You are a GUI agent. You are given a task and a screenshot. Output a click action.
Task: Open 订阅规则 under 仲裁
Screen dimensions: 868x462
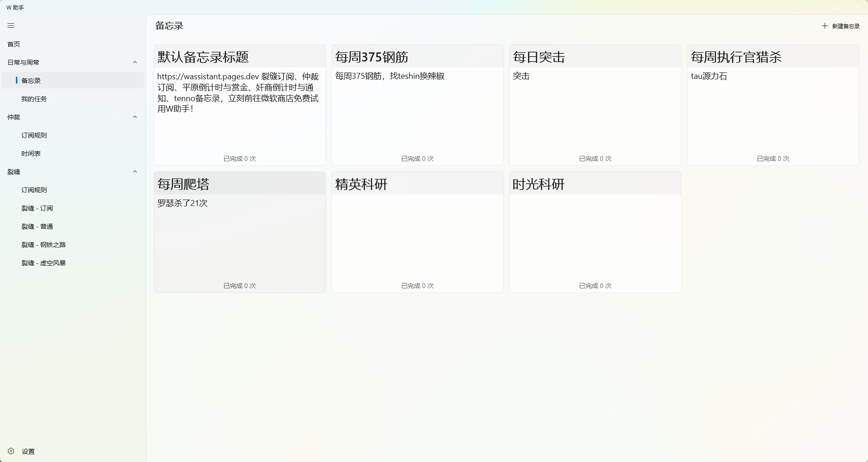tap(34, 135)
